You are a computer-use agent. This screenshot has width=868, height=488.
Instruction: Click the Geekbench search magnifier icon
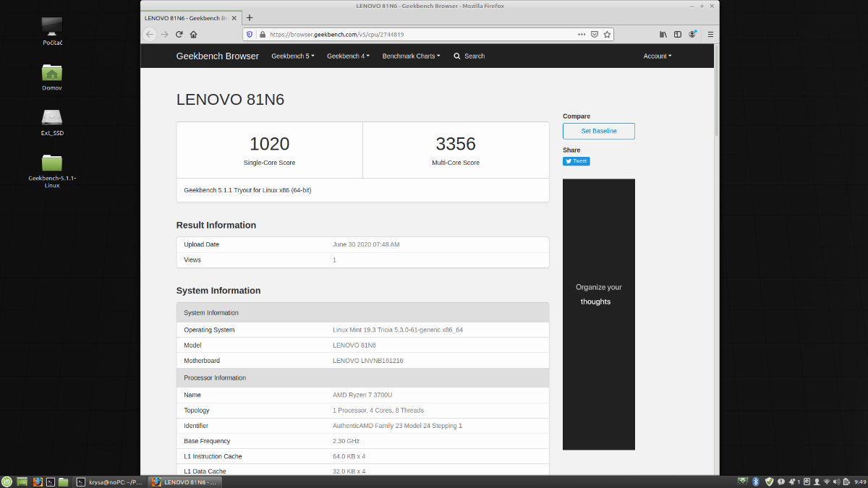coord(457,56)
